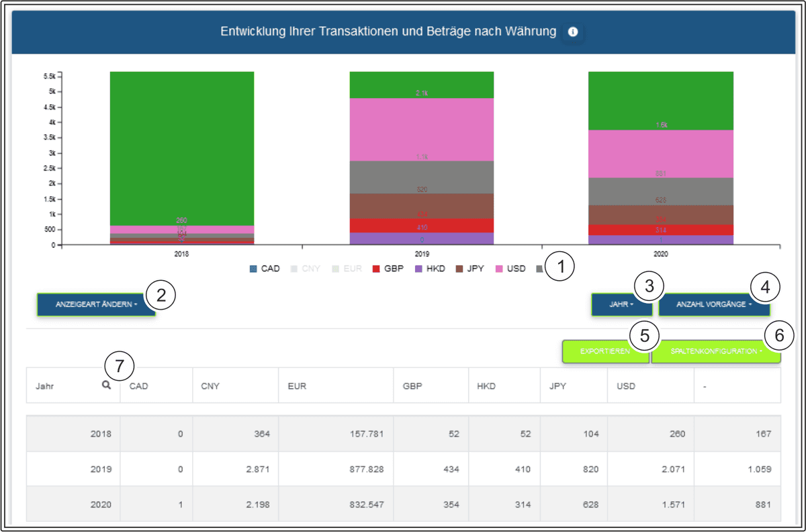Click the pink USD segment of 2019 bar
This screenshot has height=532, width=806.
pos(421,129)
